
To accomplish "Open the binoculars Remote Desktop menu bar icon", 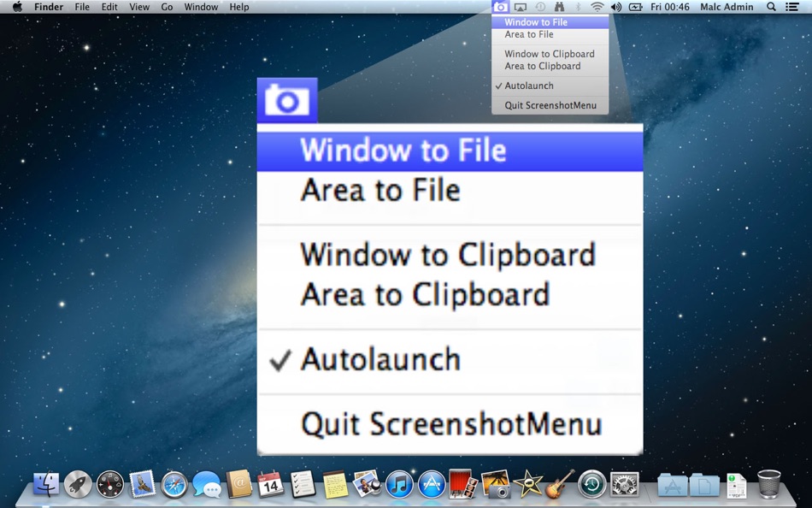I will tap(559, 7).
